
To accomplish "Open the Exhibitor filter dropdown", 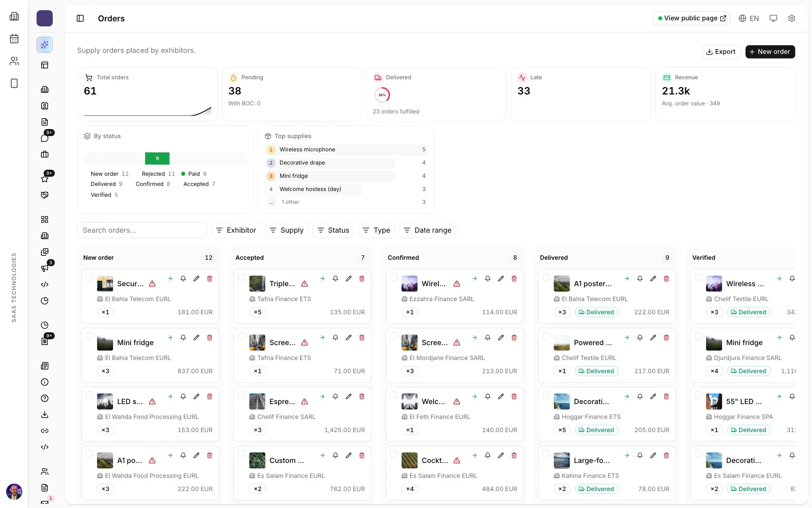I will pos(236,230).
